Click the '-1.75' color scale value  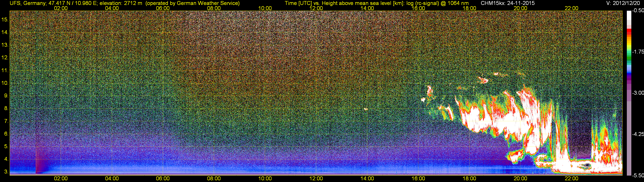click(638, 52)
